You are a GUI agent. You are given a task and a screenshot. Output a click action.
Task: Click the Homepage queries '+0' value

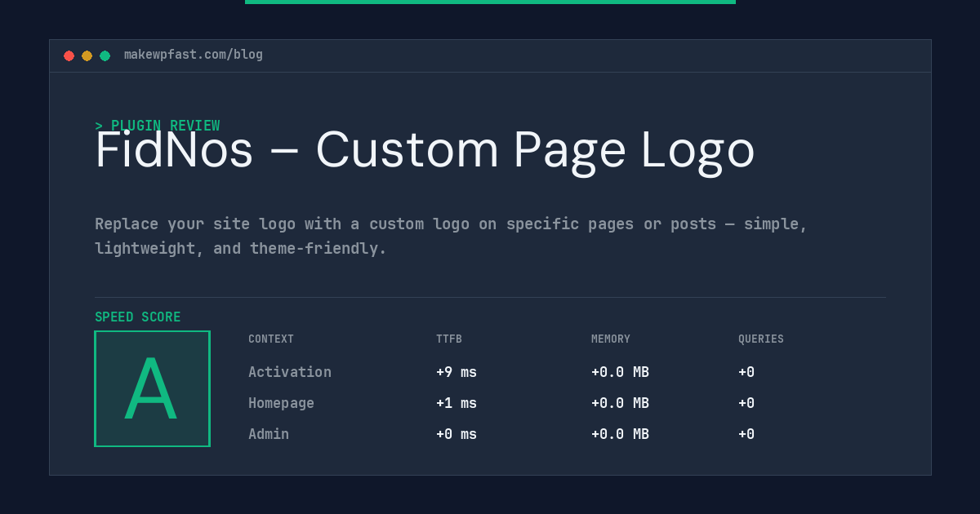pos(746,403)
